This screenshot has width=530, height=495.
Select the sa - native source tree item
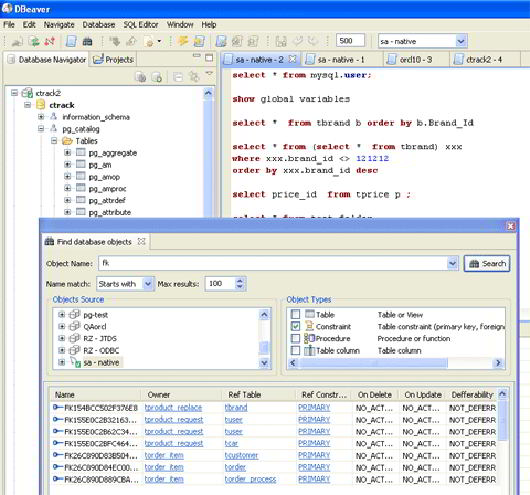[x=101, y=362]
